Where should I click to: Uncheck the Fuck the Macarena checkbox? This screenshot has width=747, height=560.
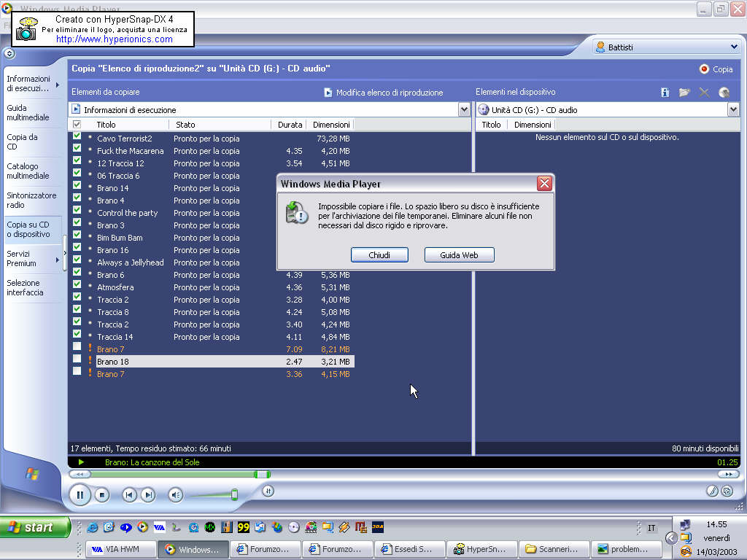point(77,148)
